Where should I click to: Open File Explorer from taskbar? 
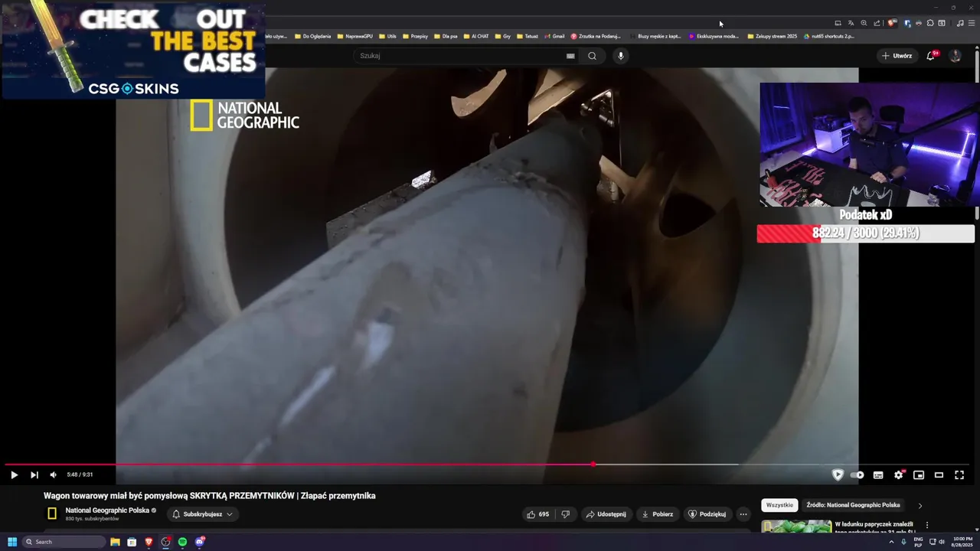115,542
